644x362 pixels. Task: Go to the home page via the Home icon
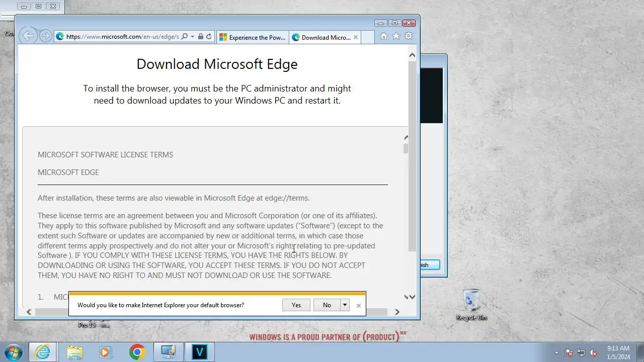[x=384, y=36]
